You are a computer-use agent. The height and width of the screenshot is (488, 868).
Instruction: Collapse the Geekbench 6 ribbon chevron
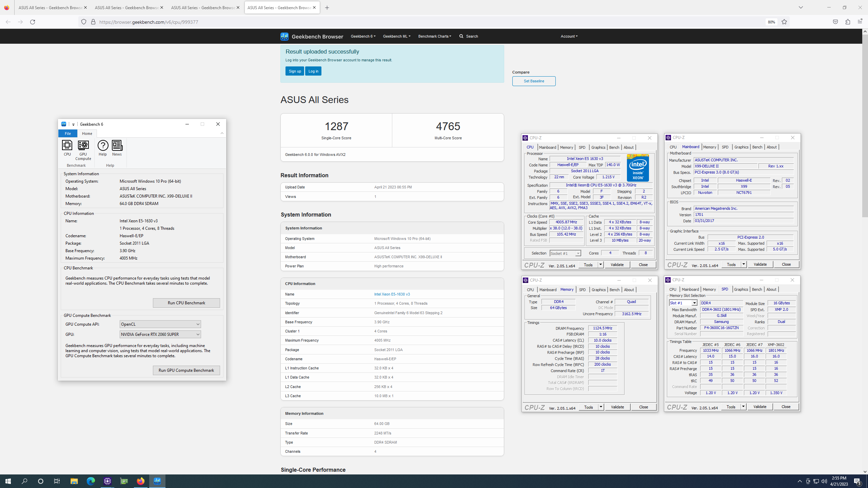222,133
